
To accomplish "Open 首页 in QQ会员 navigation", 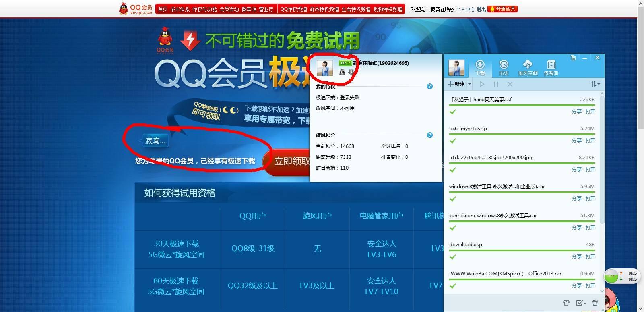I will 163,9.
